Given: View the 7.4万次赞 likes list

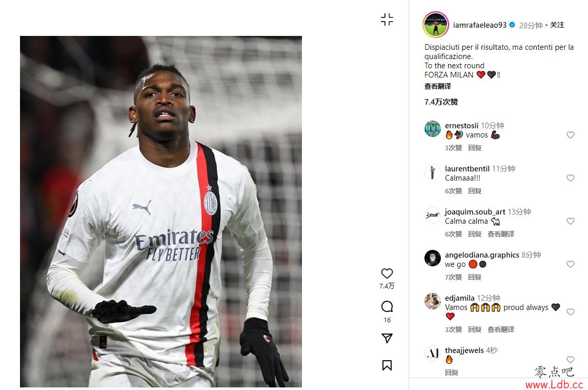Looking at the screenshot, I should (x=441, y=102).
